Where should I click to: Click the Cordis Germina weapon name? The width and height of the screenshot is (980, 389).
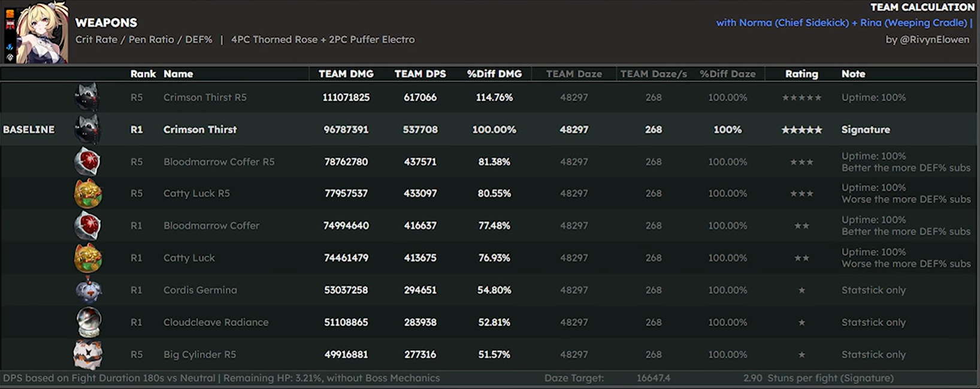point(200,290)
